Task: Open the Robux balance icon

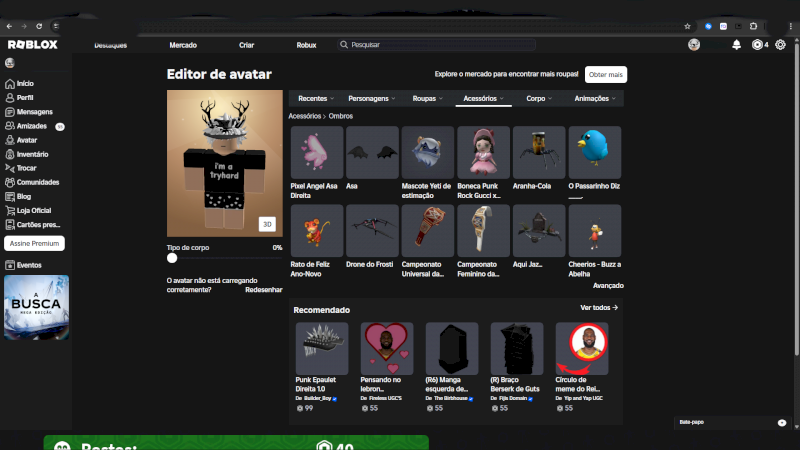Action: (757, 45)
